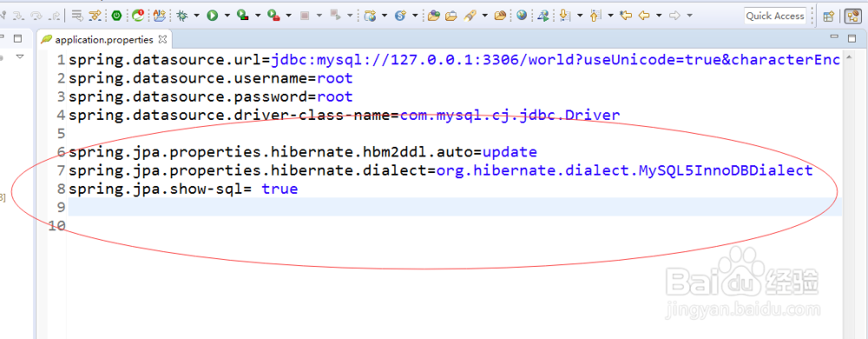Screen dimensions: 868x339
Task: Toggle Use Step Filters icon
Action: [95, 16]
